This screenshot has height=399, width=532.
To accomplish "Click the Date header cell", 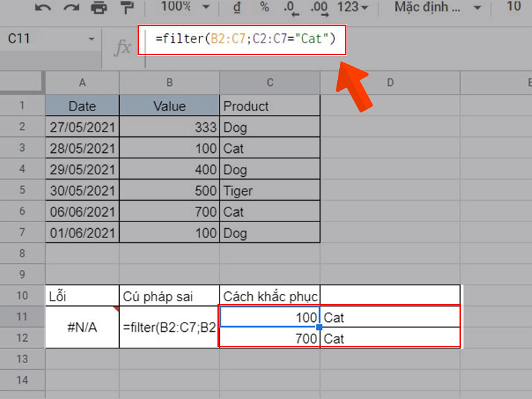I will pos(82,106).
